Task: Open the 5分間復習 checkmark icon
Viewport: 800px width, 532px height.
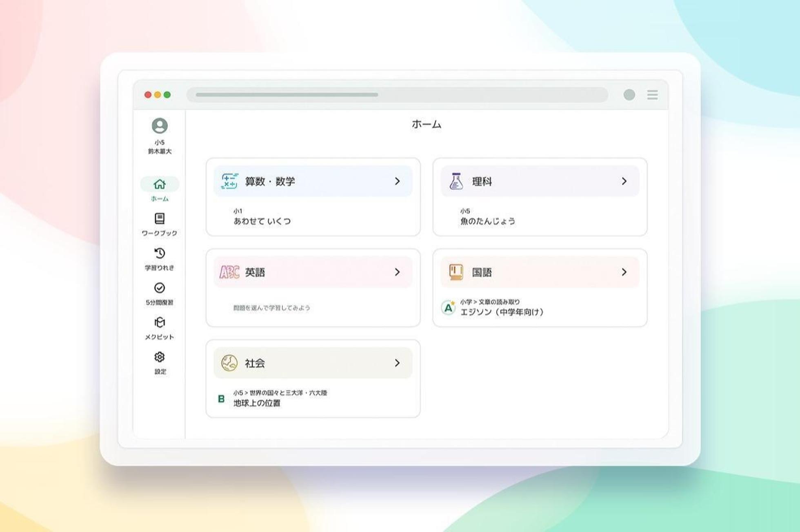Action: pos(160,288)
